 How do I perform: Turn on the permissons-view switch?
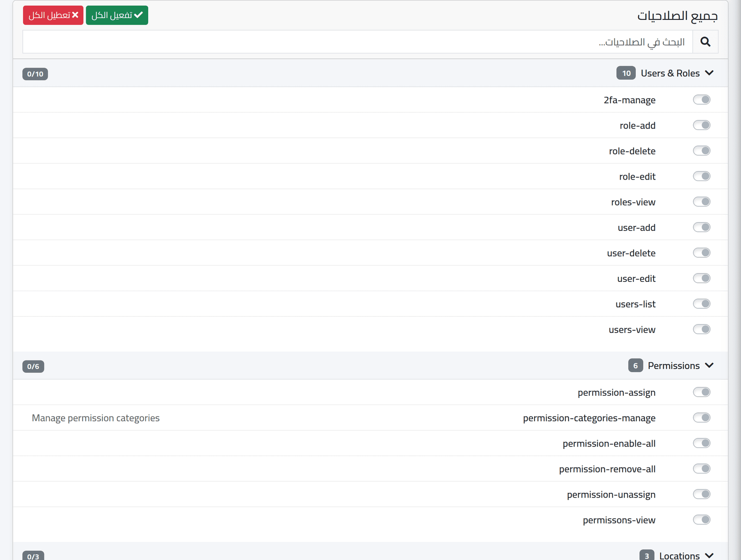[x=702, y=519]
